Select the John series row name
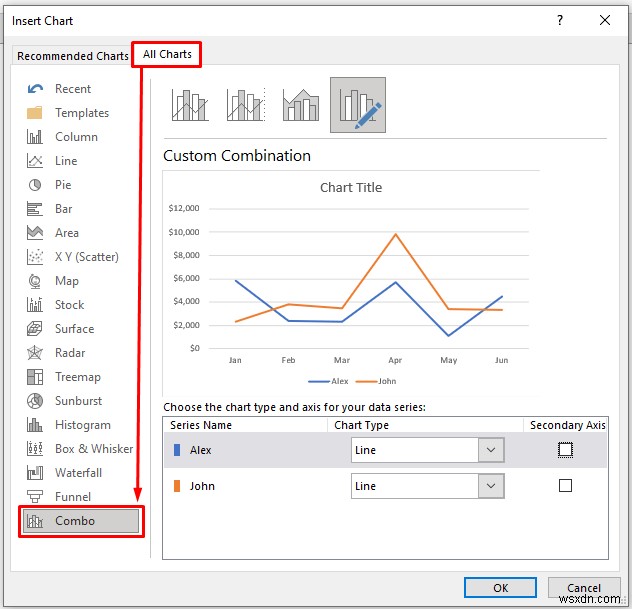632x609 pixels. click(x=202, y=486)
